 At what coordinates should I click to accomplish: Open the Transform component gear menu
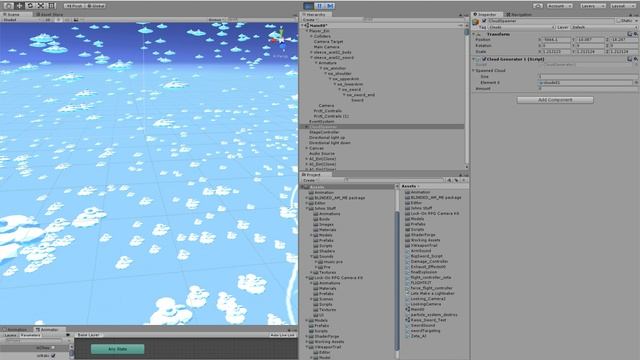pos(636,34)
